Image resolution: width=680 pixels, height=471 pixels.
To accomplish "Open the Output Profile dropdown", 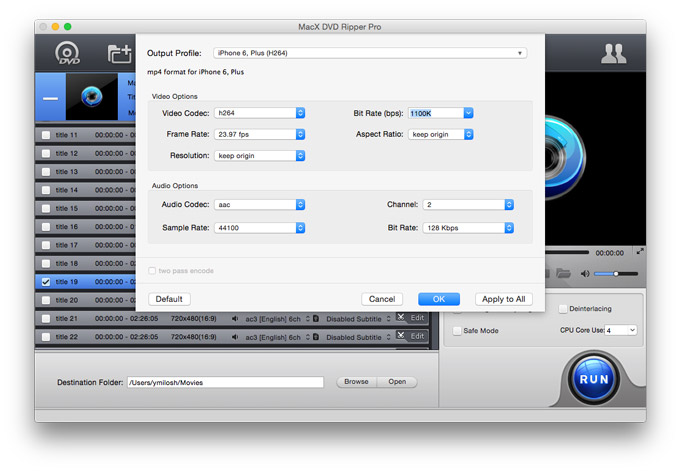I will point(370,52).
